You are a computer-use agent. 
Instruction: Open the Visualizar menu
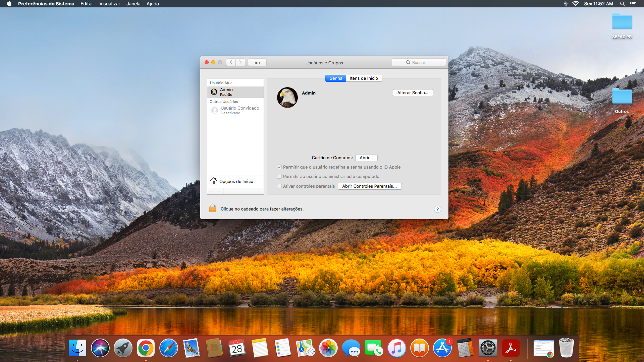[110, 4]
